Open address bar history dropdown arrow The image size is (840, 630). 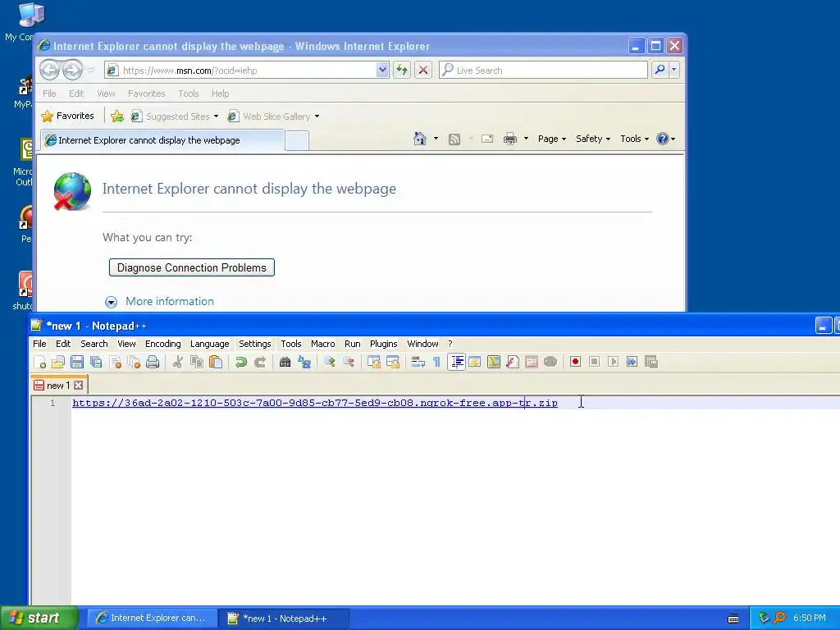pos(382,71)
